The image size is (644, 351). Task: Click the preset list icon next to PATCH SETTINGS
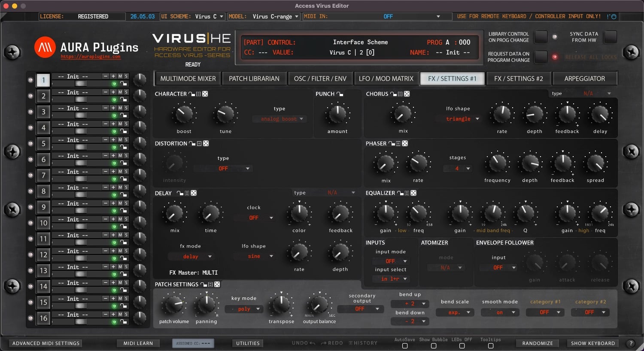point(210,284)
